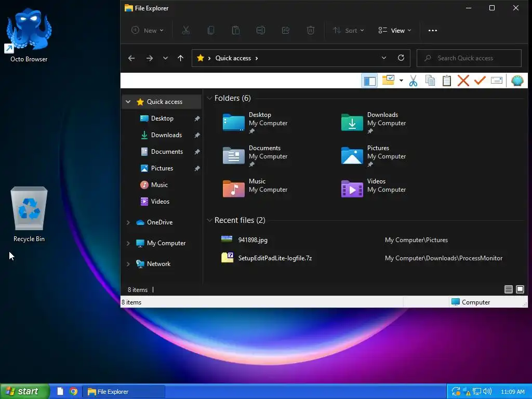The width and height of the screenshot is (532, 399).
Task: Click the Copy icon in the dark toolbar
Action: point(211,31)
